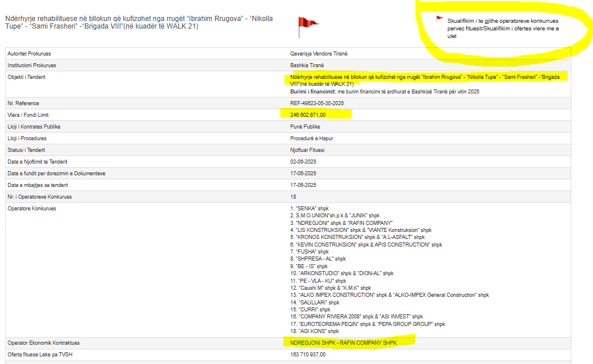Image resolution: width=593 pixels, height=364 pixels.
Task: Click the "Burimi i financimit" line
Action: click(x=384, y=92)
